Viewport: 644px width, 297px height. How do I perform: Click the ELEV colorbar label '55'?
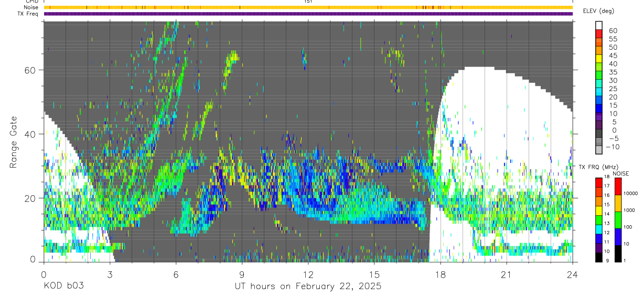coord(614,39)
